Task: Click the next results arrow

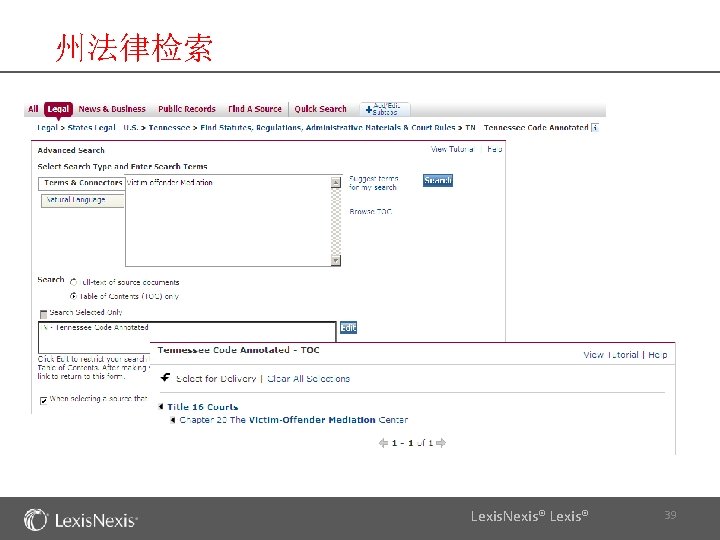Action: pyautogui.click(x=441, y=443)
